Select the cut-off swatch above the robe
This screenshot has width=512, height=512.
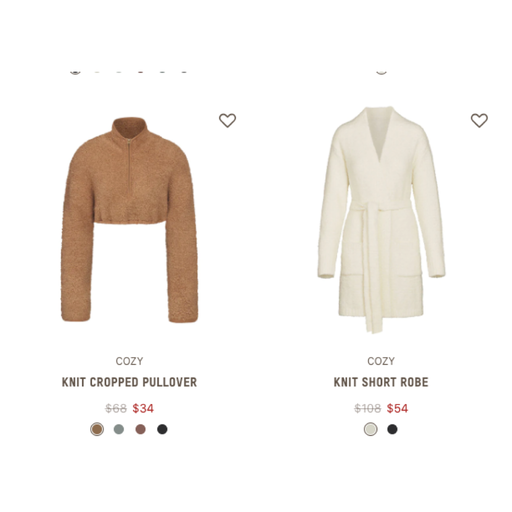[x=381, y=72]
